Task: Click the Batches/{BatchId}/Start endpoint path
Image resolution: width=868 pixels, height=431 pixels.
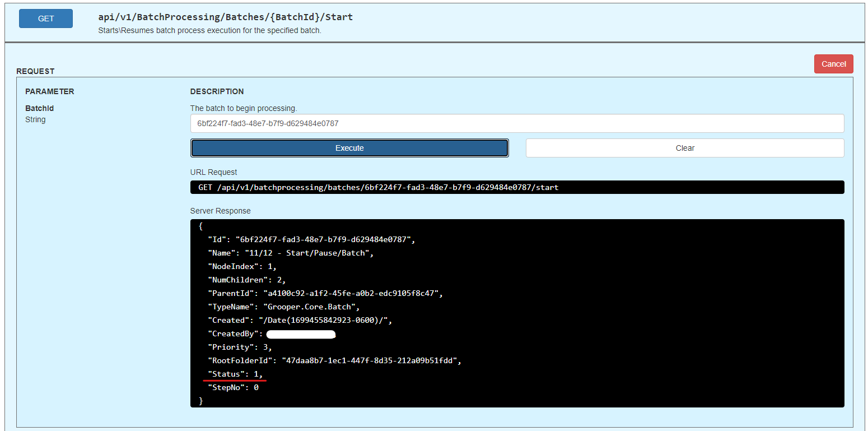Action: point(225,17)
